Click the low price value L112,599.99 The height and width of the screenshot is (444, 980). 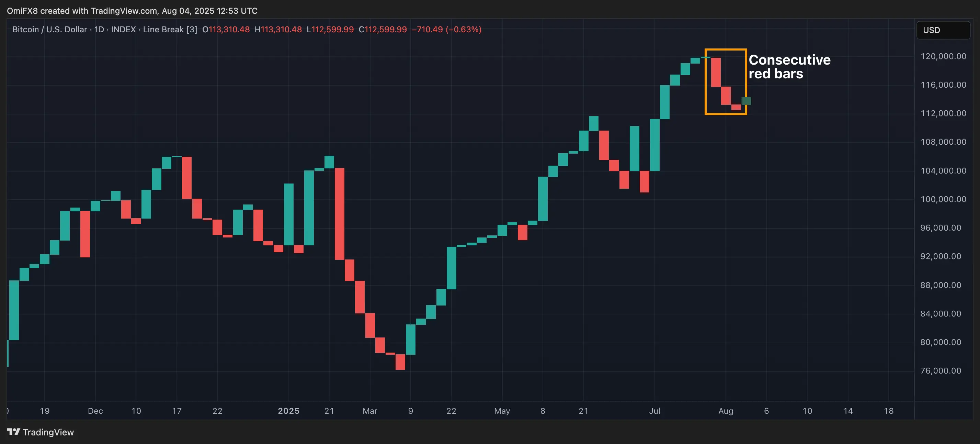click(330, 29)
